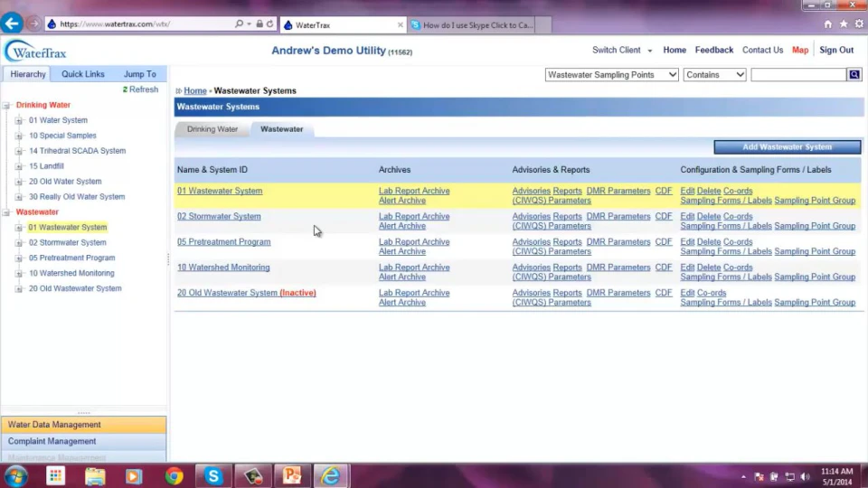Click the browser back arrow button
The height and width of the screenshot is (488, 868).
pyautogui.click(x=12, y=23)
